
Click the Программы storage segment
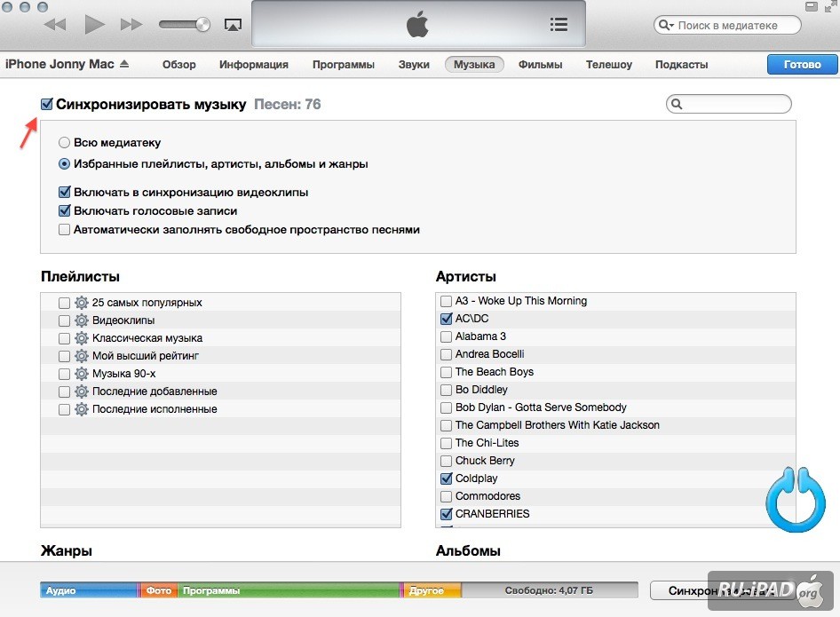tap(289, 590)
